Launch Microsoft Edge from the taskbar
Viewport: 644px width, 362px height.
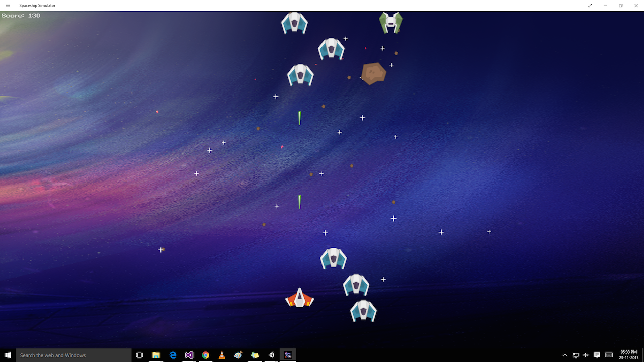click(x=173, y=355)
